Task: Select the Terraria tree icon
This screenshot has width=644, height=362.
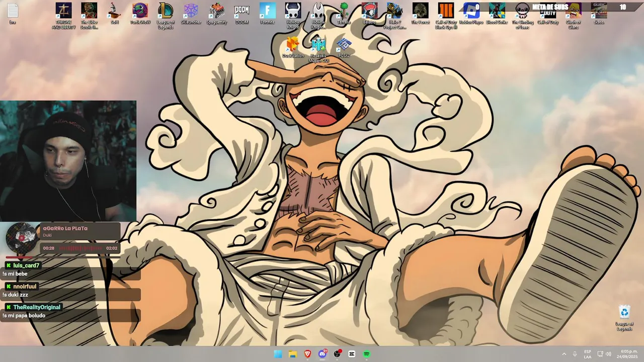Action: pyautogui.click(x=344, y=14)
